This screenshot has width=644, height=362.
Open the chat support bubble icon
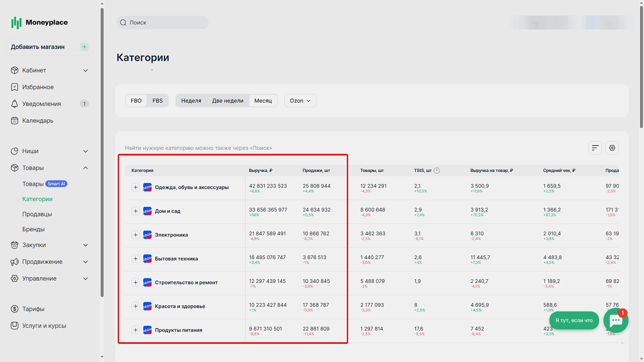point(616,321)
